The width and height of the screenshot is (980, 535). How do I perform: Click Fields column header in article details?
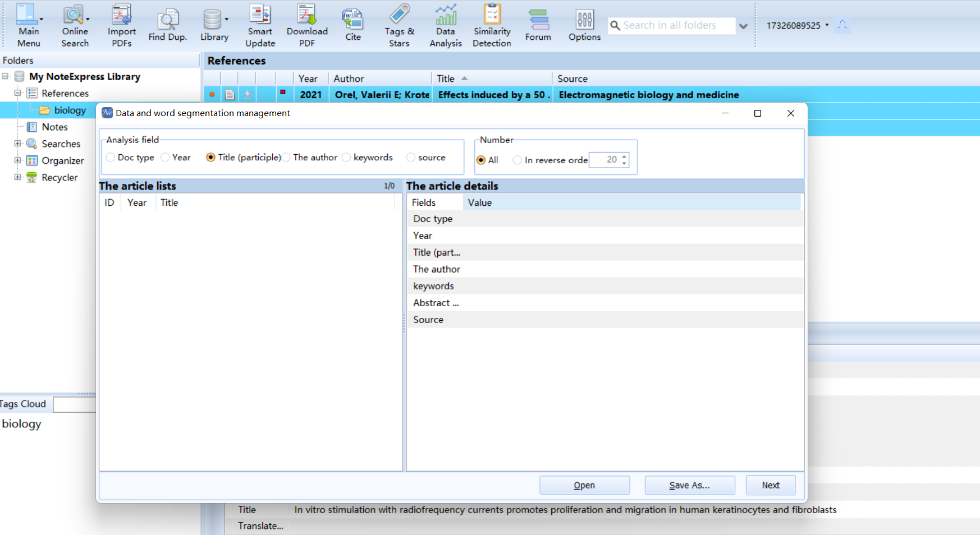pos(435,203)
